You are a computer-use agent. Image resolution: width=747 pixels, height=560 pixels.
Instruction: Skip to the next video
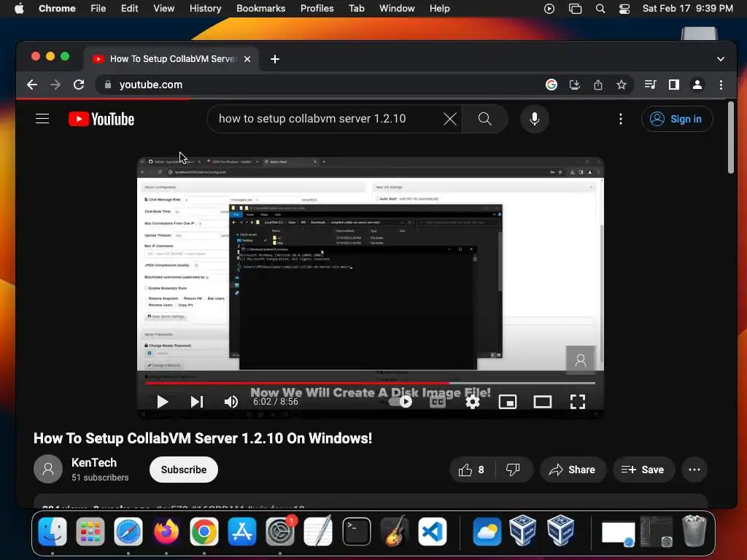point(197,402)
